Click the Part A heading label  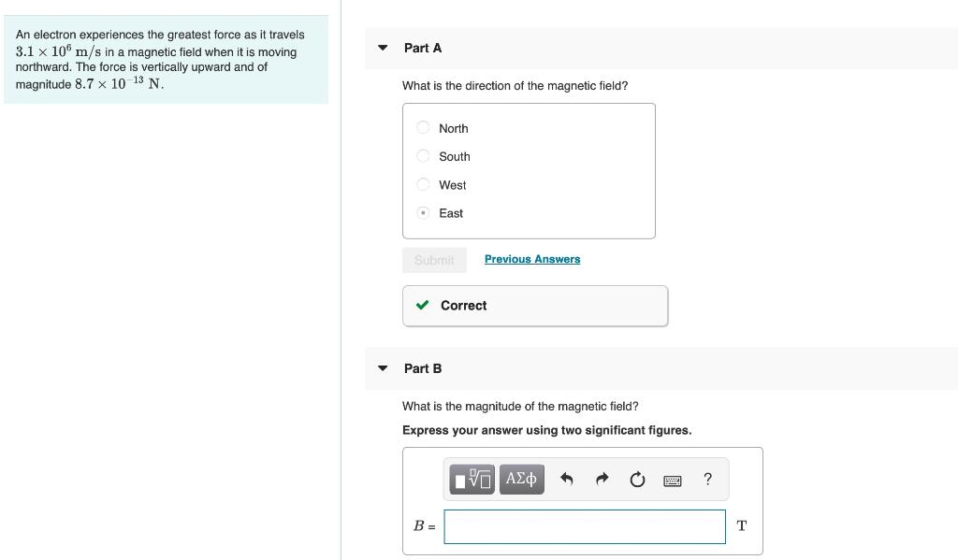(423, 48)
